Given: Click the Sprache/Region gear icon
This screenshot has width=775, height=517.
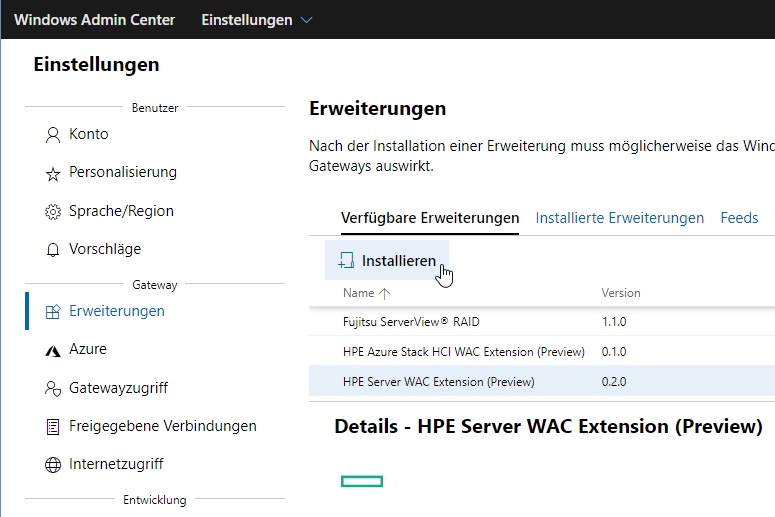Looking at the screenshot, I should tap(53, 212).
